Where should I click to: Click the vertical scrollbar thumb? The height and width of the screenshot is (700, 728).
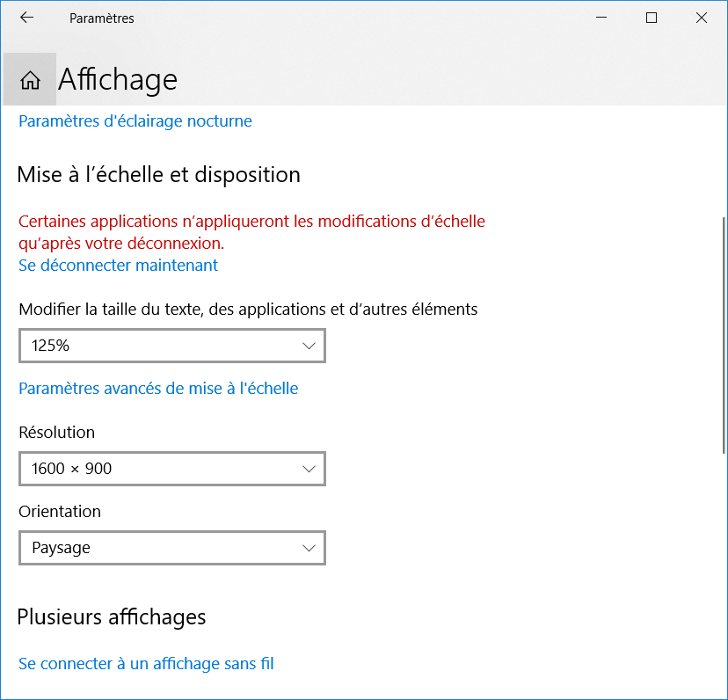[x=724, y=334]
